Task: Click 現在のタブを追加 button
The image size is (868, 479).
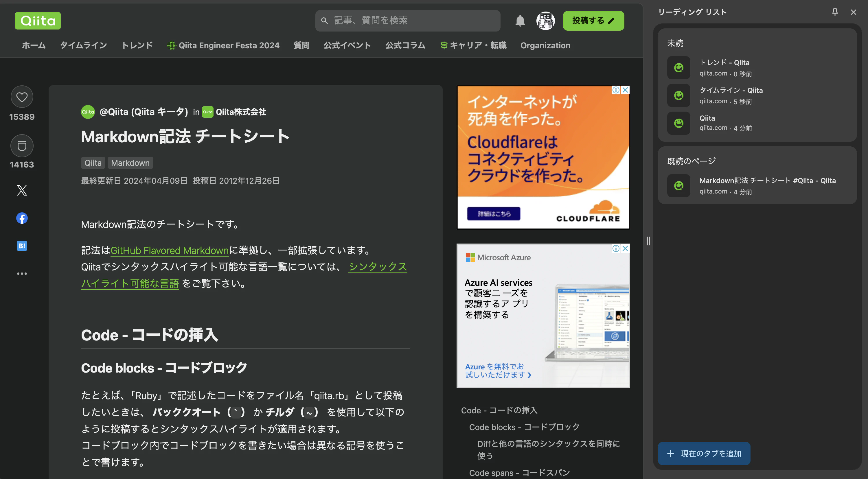Action: point(704,454)
